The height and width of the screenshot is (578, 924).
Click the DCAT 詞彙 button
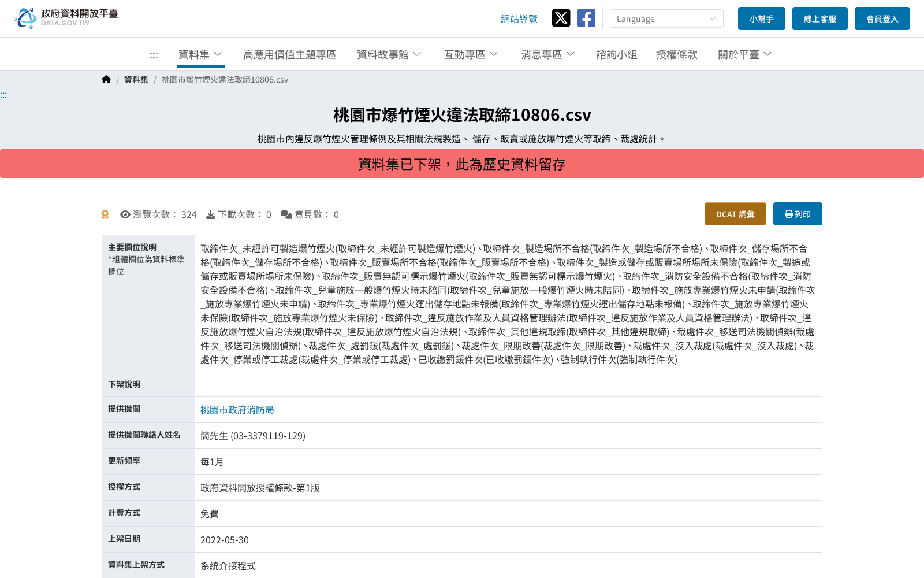coord(735,214)
